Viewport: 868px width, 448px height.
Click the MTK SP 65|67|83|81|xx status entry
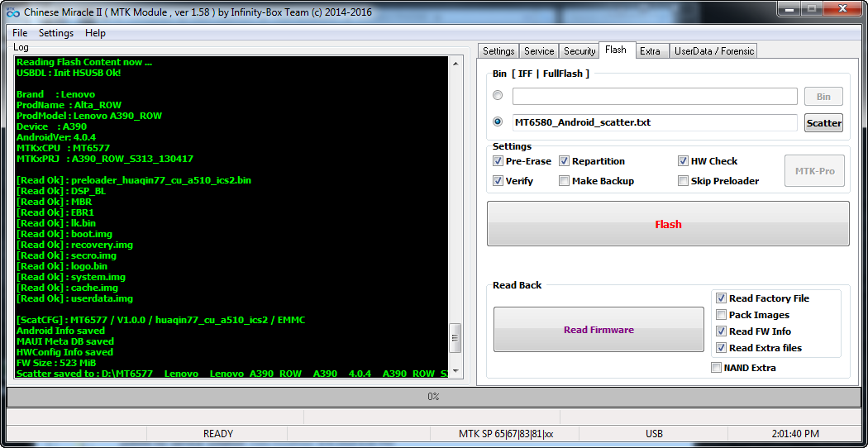(506, 434)
